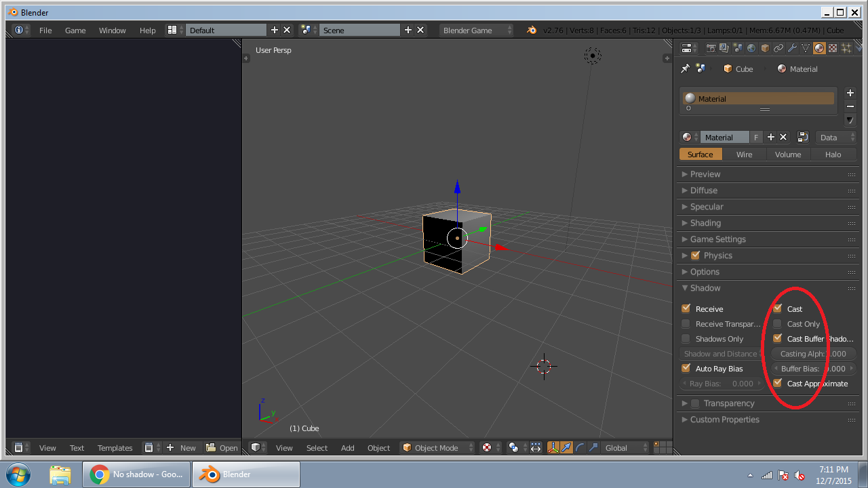Image resolution: width=868 pixels, height=488 pixels.
Task: Toggle the pin icon beside Cube
Action: pos(685,68)
